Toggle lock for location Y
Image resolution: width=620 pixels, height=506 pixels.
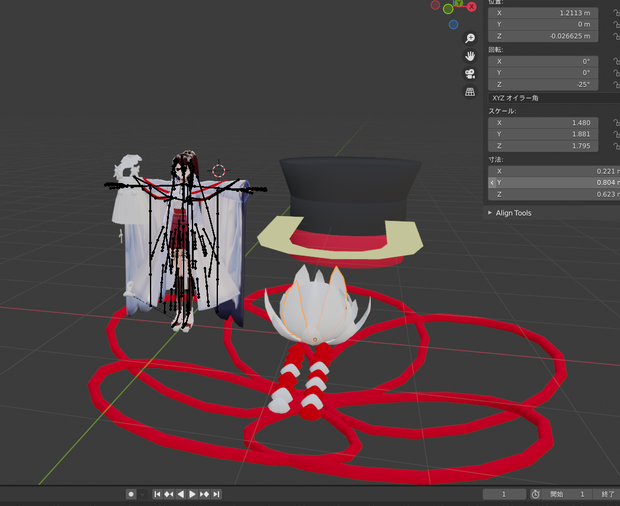pos(616,25)
